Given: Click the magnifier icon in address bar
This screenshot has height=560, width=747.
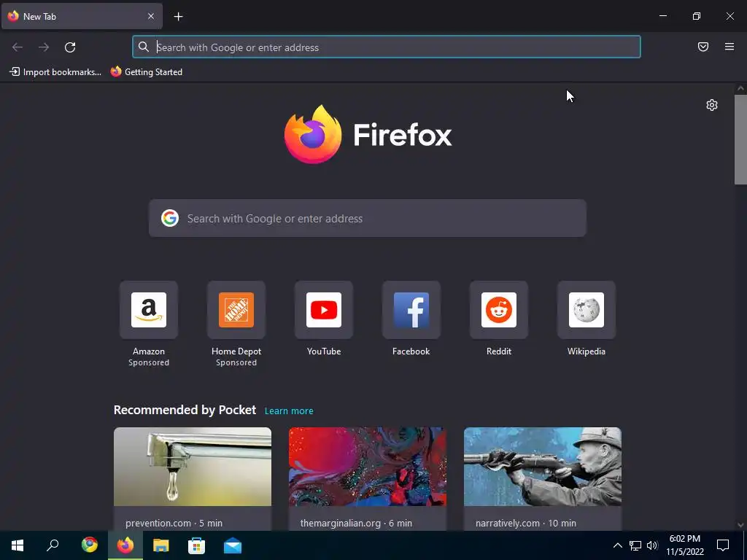Looking at the screenshot, I should click(x=144, y=47).
